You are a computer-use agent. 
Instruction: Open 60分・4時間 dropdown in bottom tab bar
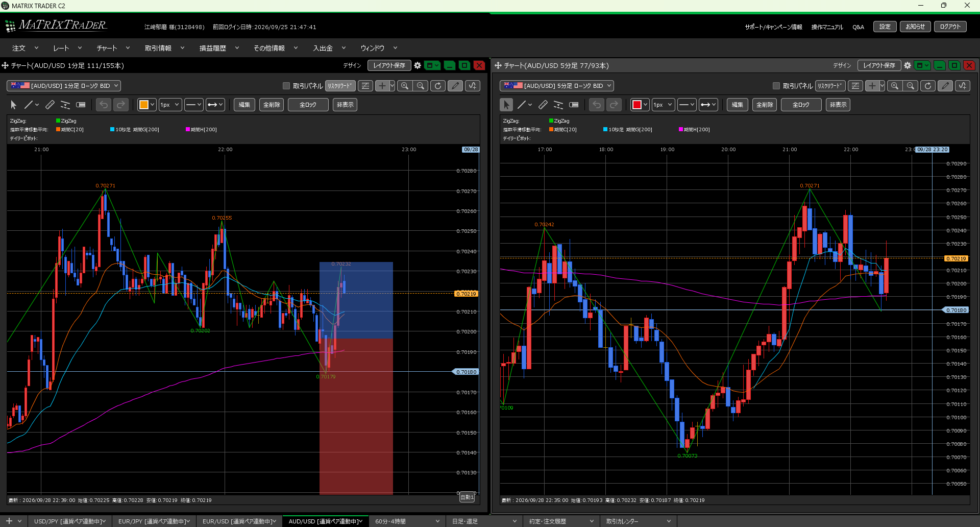408,521
